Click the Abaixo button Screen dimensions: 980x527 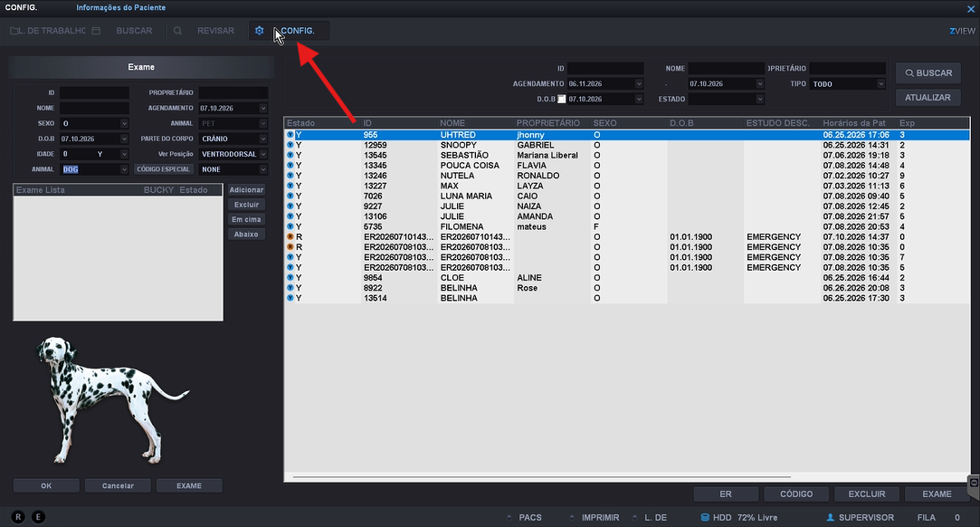click(x=246, y=235)
